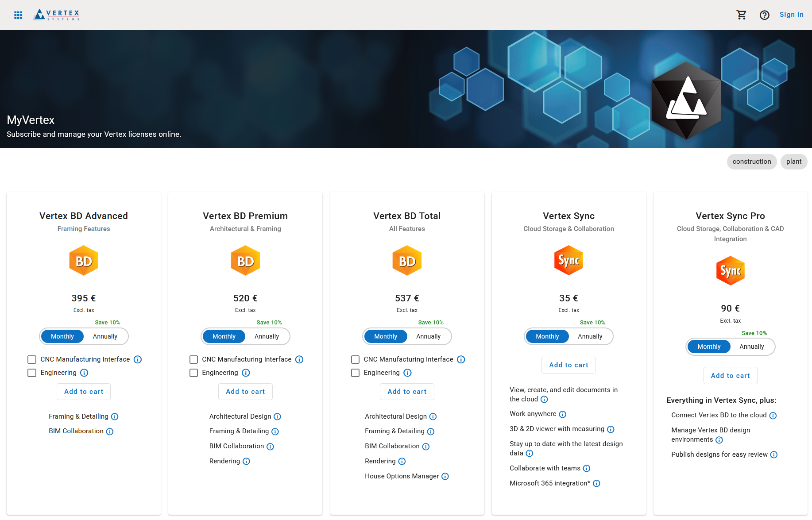The width and height of the screenshot is (812, 520).
Task: Open the help question mark icon
Action: pos(764,15)
